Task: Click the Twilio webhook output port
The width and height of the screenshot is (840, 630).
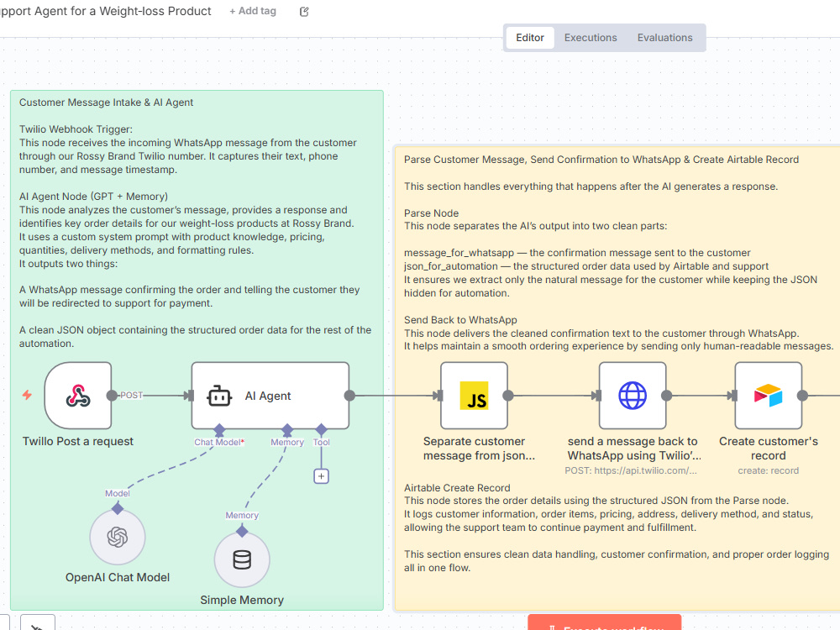Action: pos(112,396)
